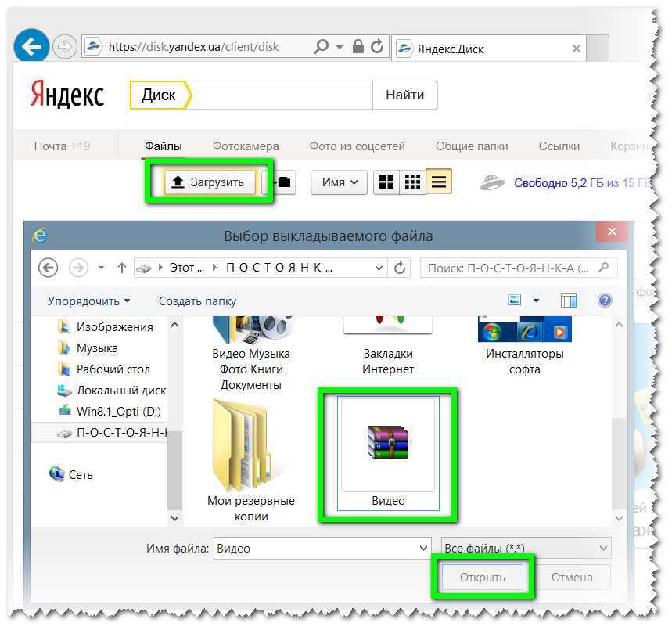Select Видео Музыка Фото Книги Документы folder

251,355
